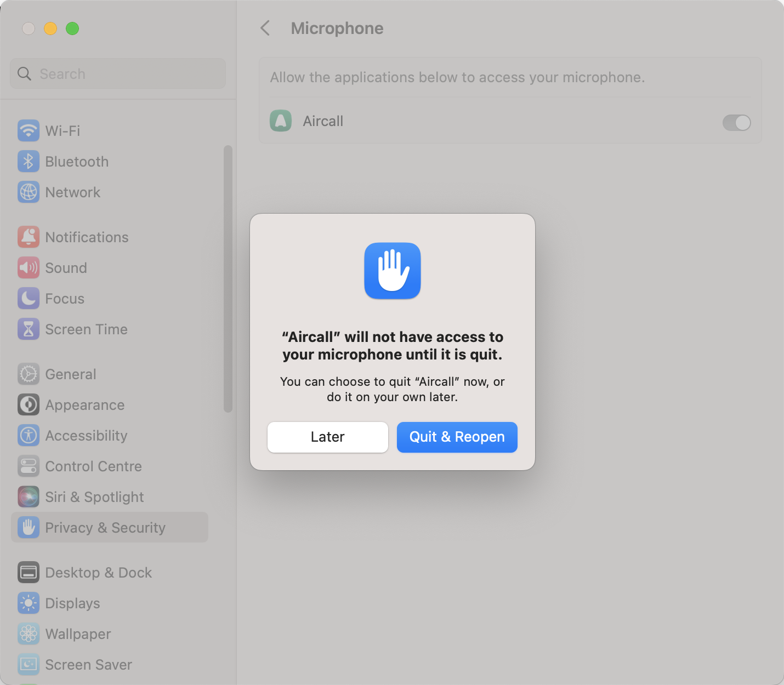
Task: Click Later in the dialog
Action: tap(328, 437)
